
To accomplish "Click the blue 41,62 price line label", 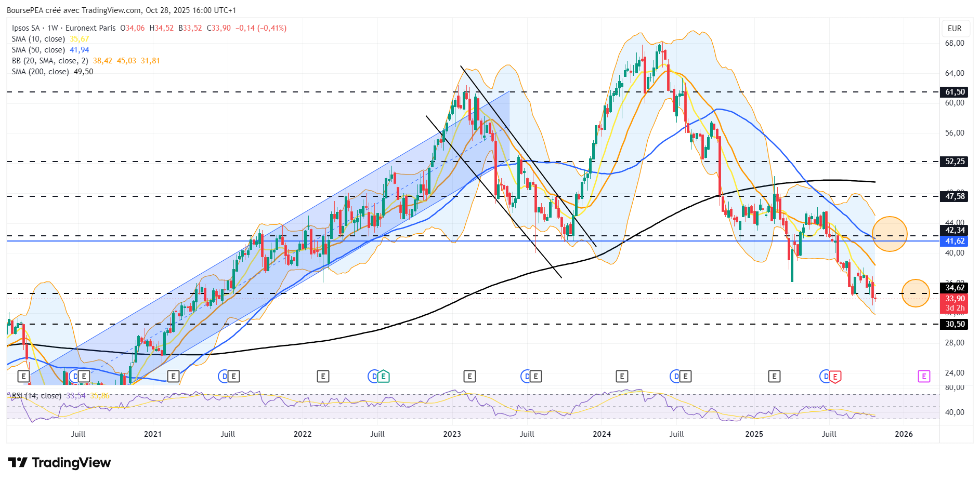I will (x=955, y=241).
